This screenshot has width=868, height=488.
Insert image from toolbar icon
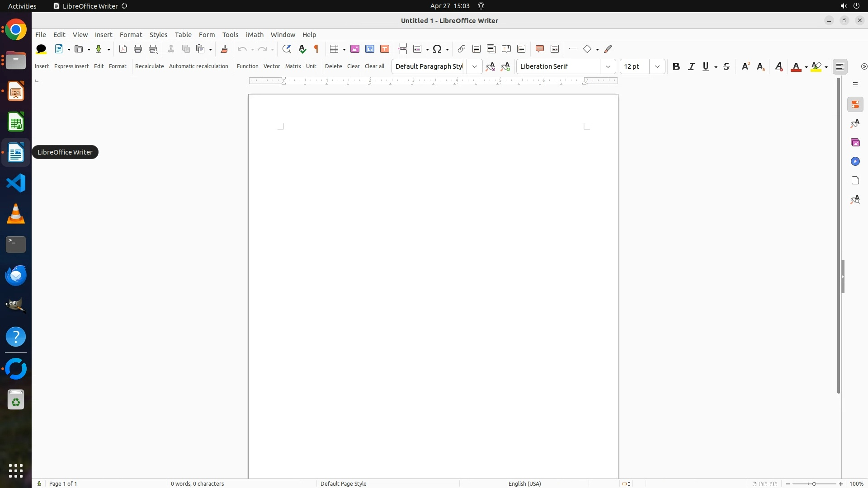coord(355,49)
